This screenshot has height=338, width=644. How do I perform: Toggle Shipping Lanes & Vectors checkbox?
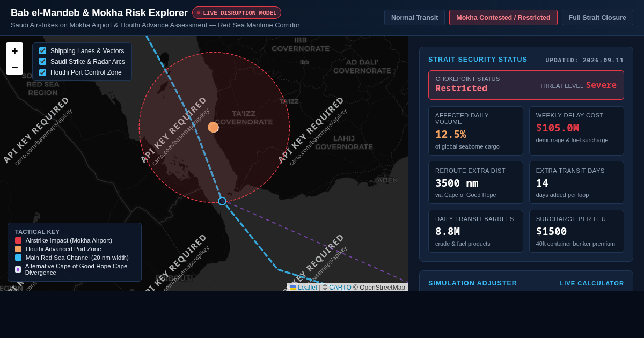click(43, 51)
